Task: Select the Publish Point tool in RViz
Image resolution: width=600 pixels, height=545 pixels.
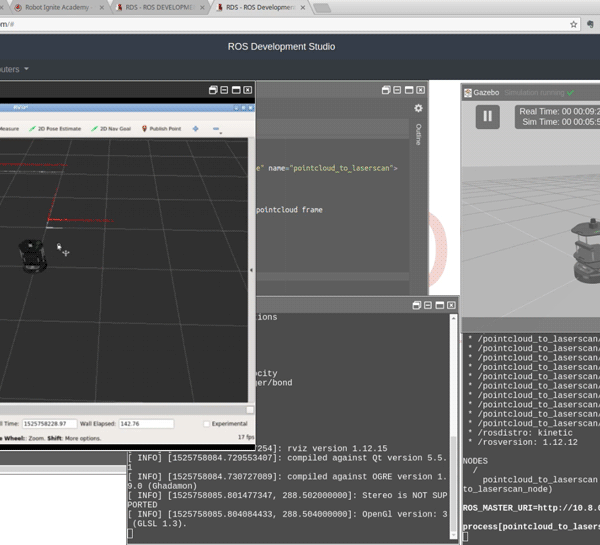Action: [161, 129]
